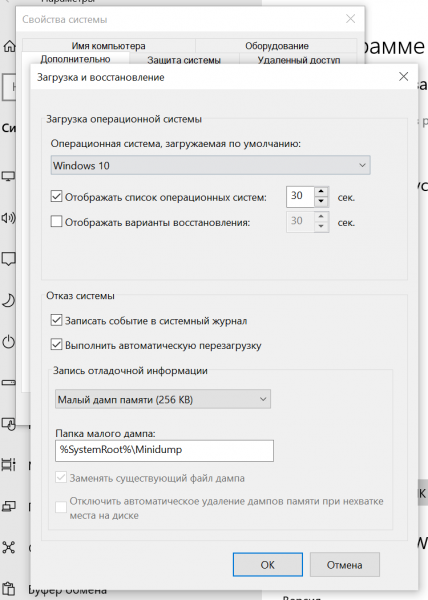Open the Home icon in Settings sidebar

point(9,46)
